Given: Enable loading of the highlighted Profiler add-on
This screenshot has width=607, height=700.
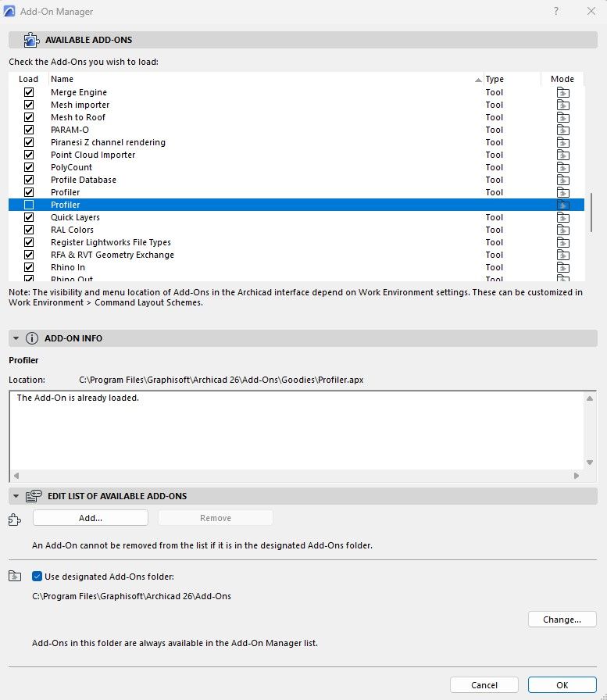Looking at the screenshot, I should tap(29, 204).
